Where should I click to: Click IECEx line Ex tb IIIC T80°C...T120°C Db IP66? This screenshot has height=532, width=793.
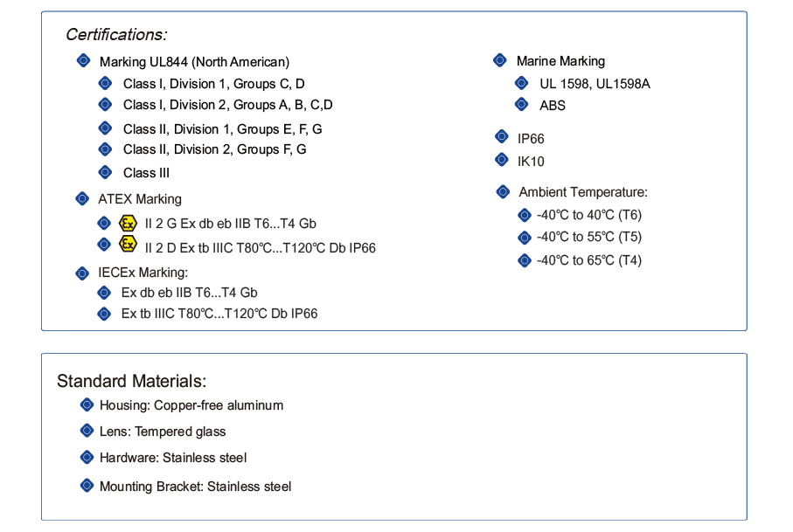[219, 314]
